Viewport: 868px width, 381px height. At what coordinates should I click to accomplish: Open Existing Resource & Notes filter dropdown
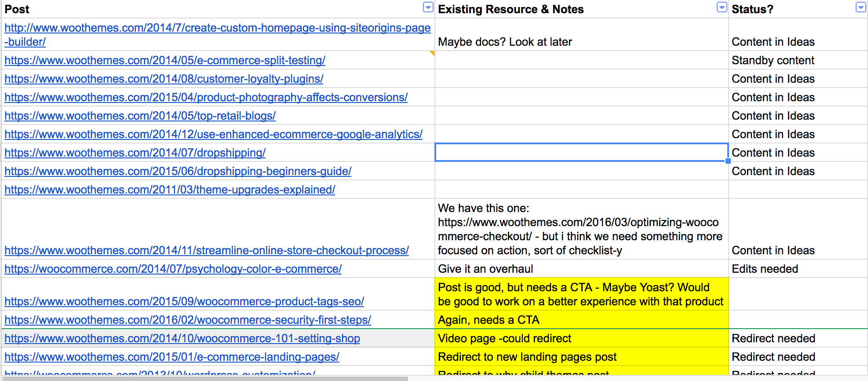(x=722, y=7)
